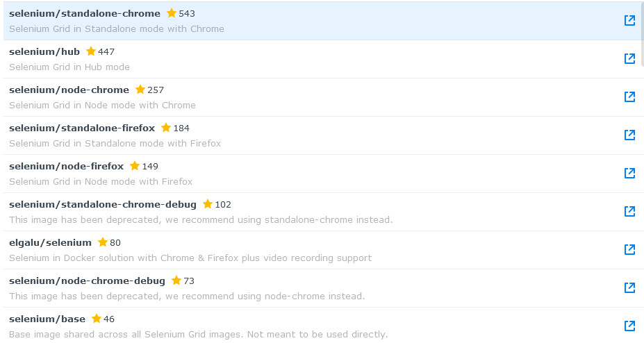Click description 'Selenium Grid in Node mode with Firefox'
The height and width of the screenshot is (343, 644).
click(101, 181)
